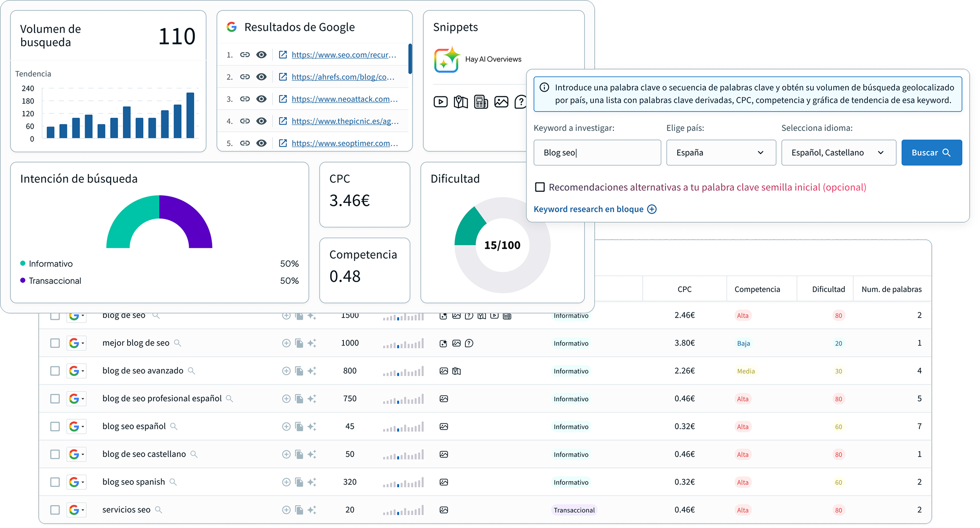The image size is (980, 528).
Task: Open external link icon for neoattack.com
Action: coord(283,99)
